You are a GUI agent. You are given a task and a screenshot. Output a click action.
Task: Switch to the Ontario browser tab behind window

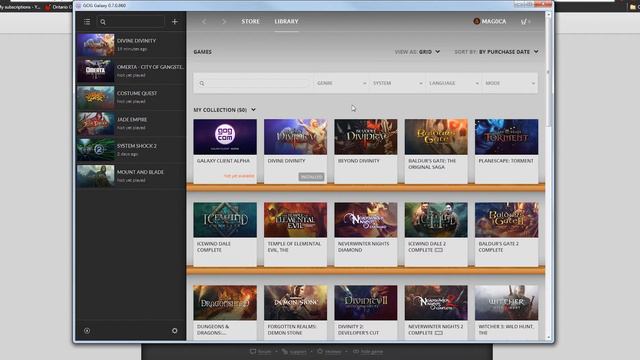point(58,7)
